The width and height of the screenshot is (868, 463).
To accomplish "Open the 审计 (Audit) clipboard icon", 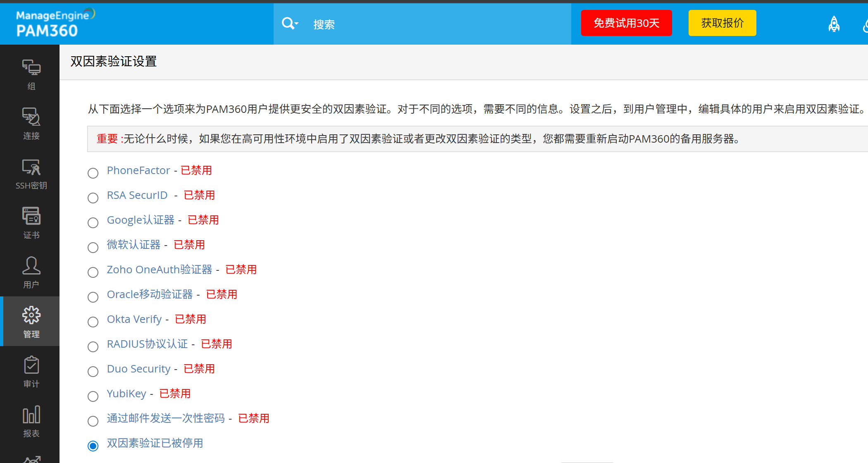I will click(x=31, y=365).
